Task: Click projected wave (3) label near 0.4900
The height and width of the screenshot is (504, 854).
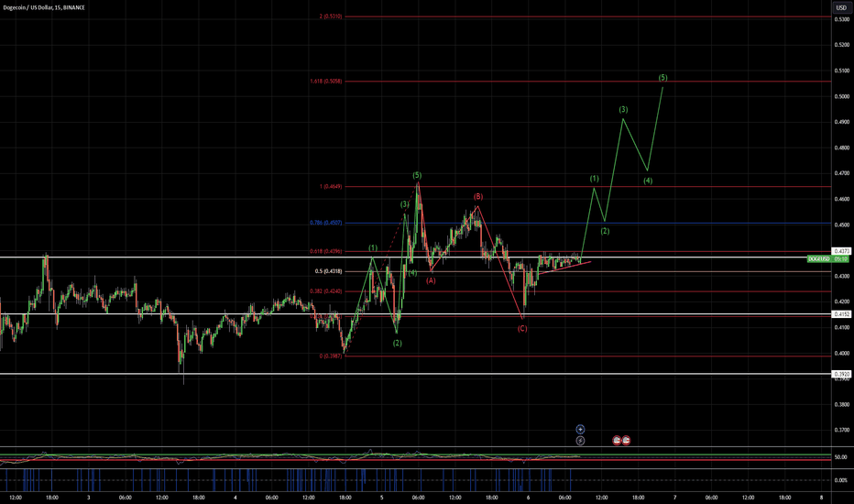Action: coord(623,110)
